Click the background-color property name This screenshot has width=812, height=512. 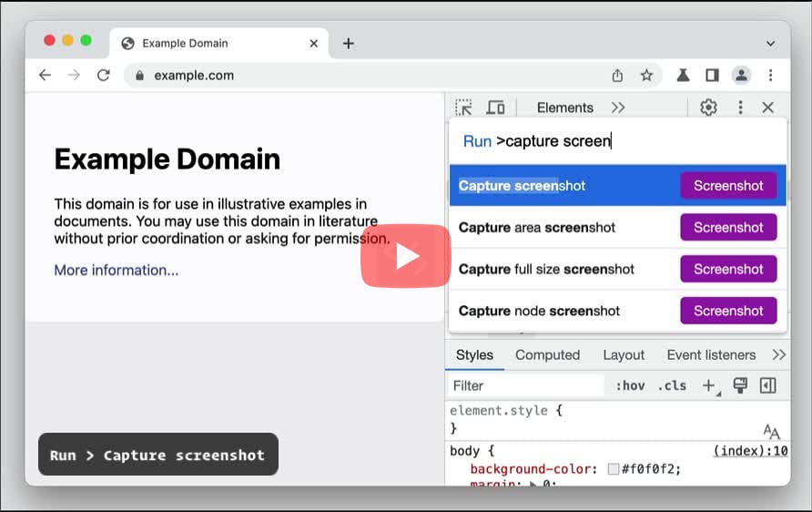coord(531,469)
